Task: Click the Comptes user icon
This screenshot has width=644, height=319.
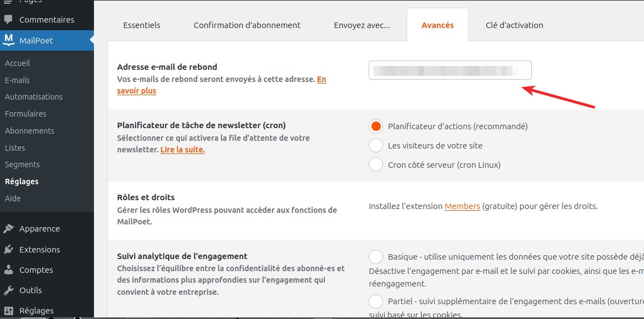Action: [x=9, y=270]
